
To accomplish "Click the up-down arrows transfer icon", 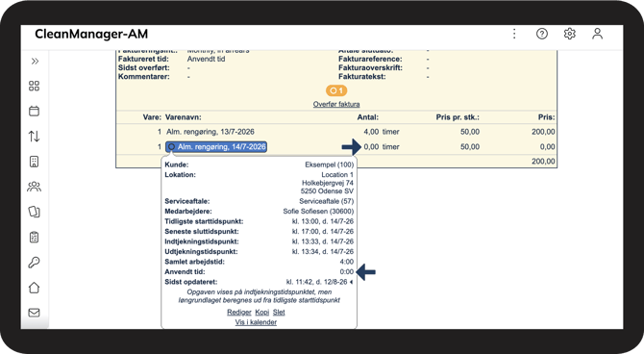I will (x=34, y=136).
